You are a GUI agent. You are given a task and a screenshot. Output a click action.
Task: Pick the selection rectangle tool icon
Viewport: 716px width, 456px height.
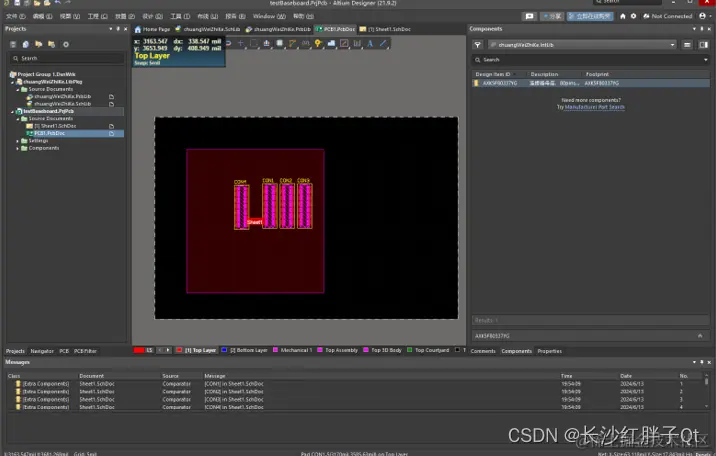(254, 43)
